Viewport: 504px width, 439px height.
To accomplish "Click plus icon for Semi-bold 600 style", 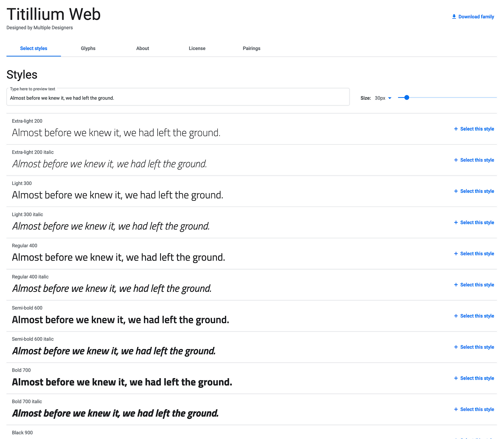I will [x=456, y=316].
